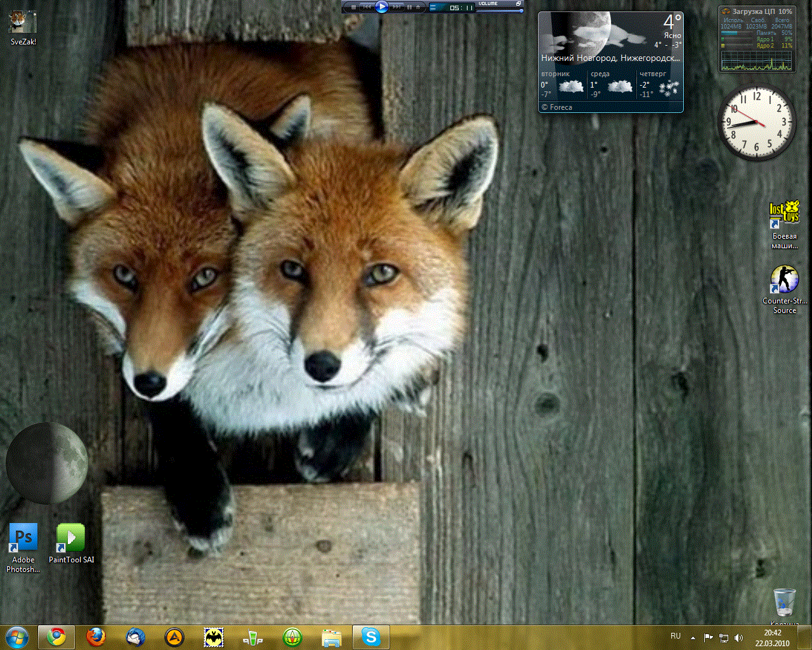The image size is (812, 650).
Task: Launch PaintTool SAI from desktop
Action: click(x=71, y=538)
